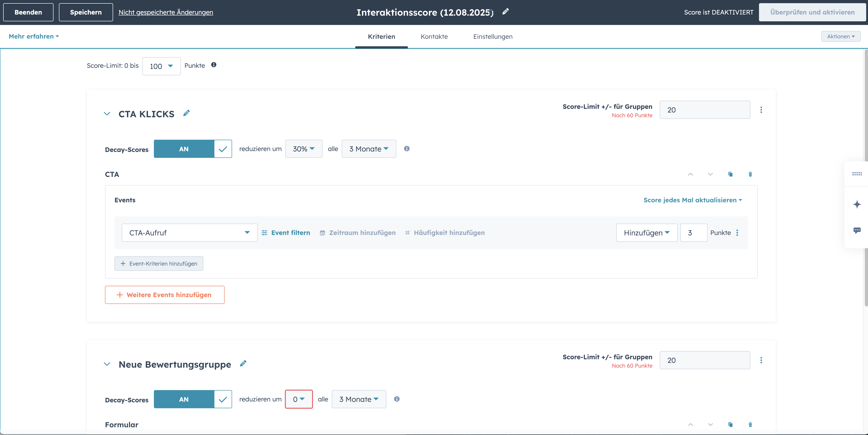Collapse the CTA KLICKS group
868x435 pixels.
coord(107,114)
